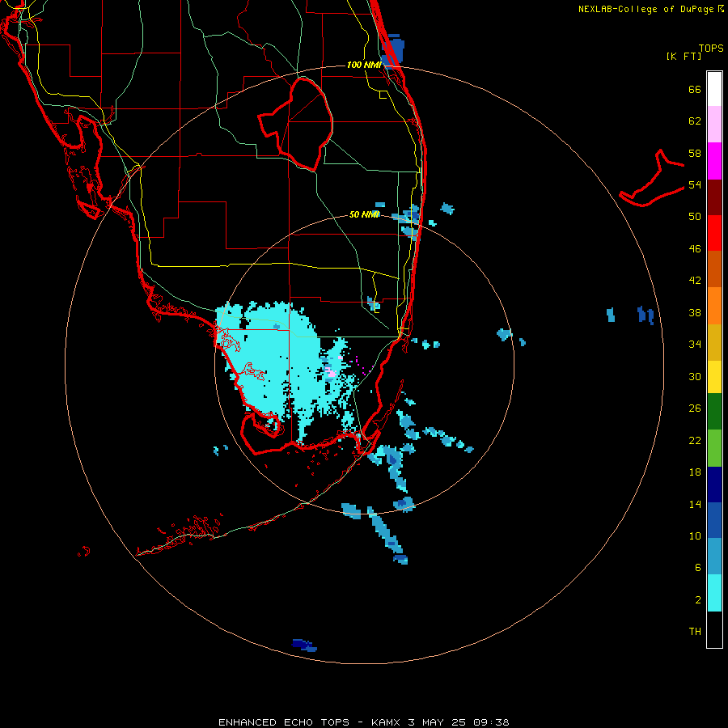Viewport: 728px width, 728px height.
Task: Click the legend value 6
Action: (698, 567)
